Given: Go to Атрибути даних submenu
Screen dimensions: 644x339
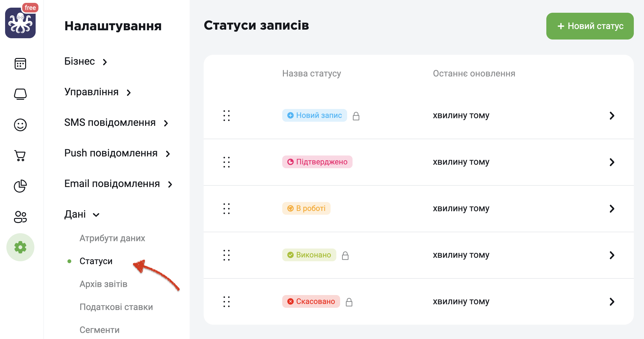Looking at the screenshot, I should [112, 238].
